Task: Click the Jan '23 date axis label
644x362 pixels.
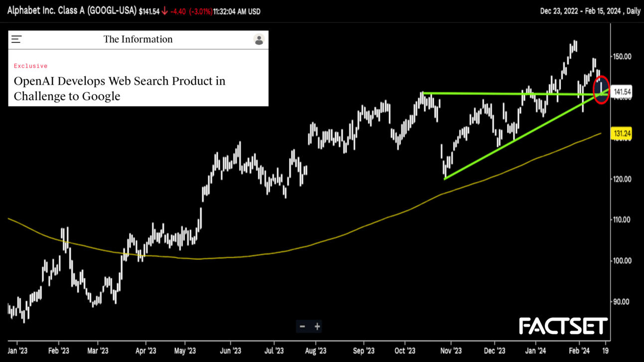Action: [x=17, y=351]
